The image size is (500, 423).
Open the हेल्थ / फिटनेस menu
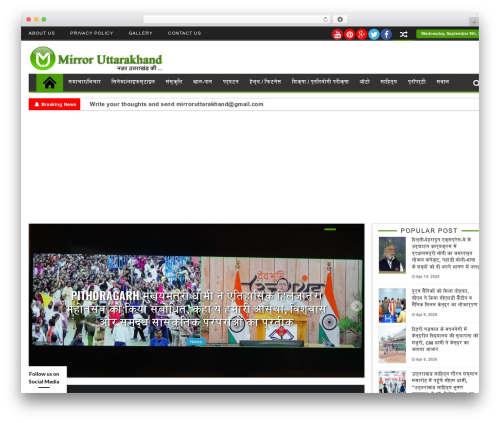tap(265, 82)
